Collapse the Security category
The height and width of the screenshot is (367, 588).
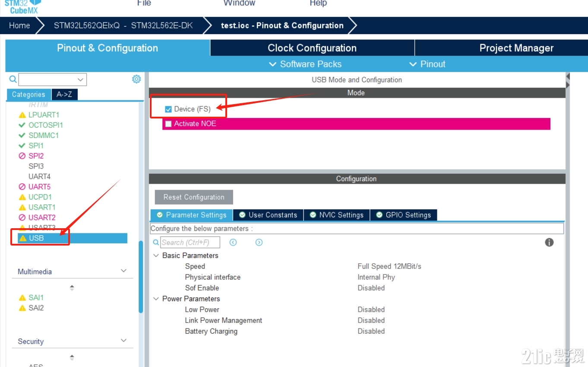(x=124, y=341)
